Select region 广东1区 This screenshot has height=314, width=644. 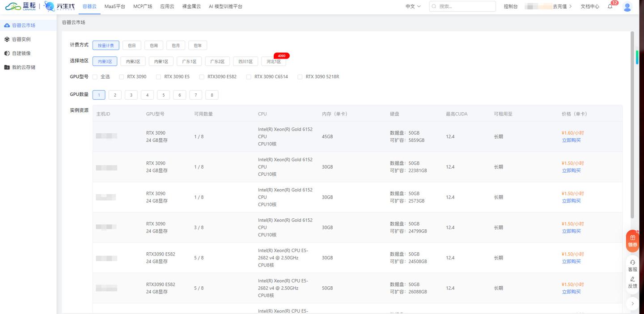tap(189, 61)
